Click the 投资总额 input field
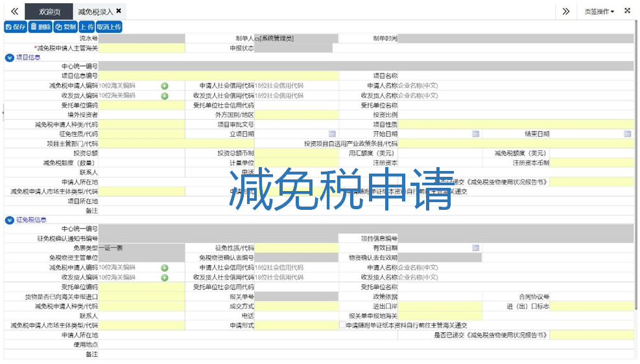The image size is (640, 364). pos(141,153)
